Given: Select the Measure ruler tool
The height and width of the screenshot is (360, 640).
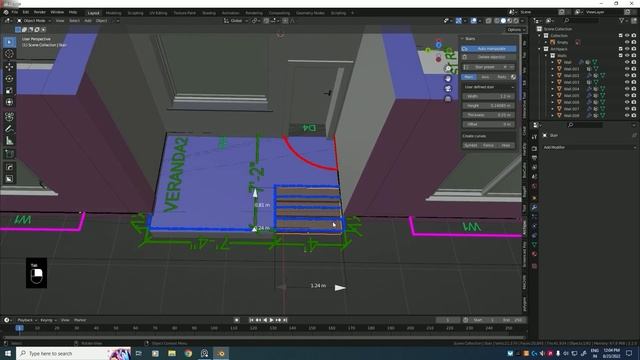Looking at the screenshot, I should 9,141.
